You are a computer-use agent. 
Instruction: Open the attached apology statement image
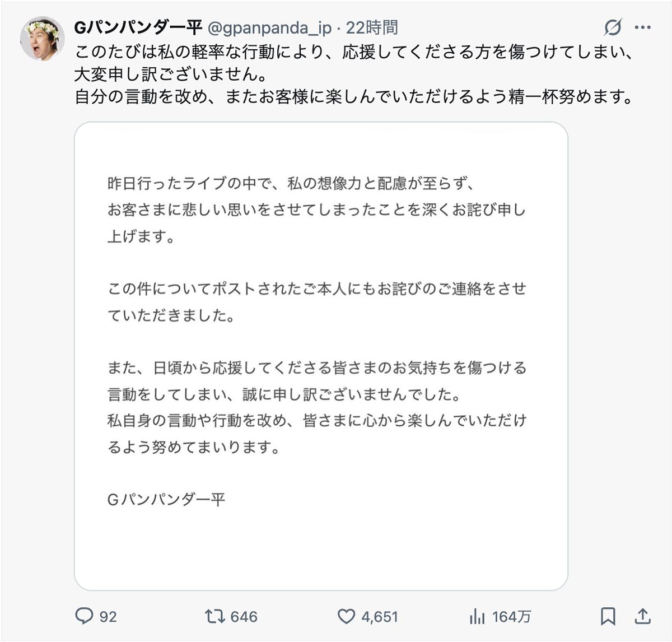(321, 356)
